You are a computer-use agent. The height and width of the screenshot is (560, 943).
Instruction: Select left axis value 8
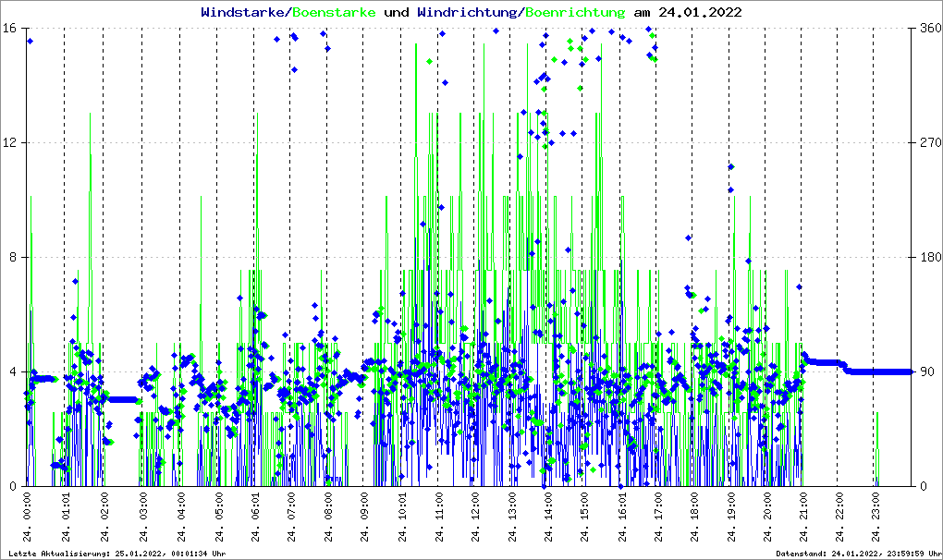12,257
